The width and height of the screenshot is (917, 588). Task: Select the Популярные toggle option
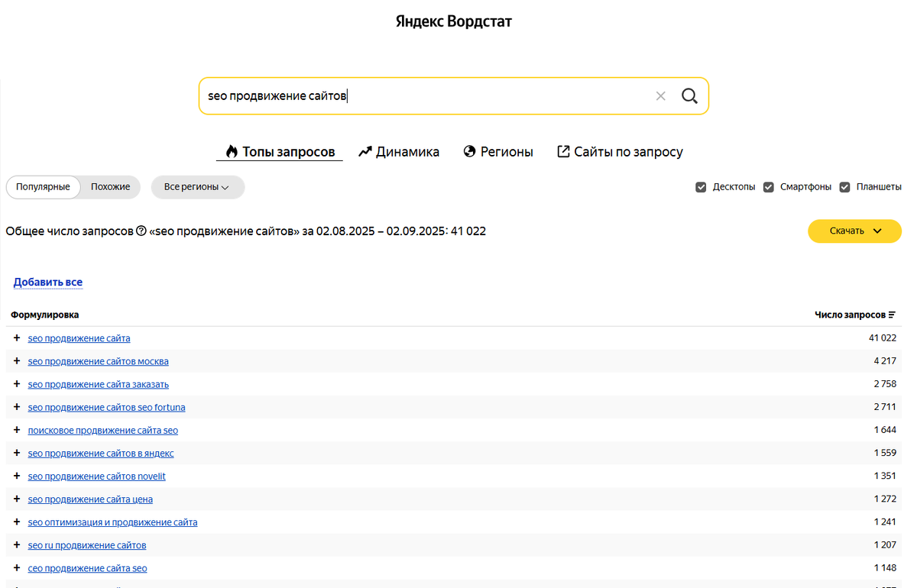[43, 187]
